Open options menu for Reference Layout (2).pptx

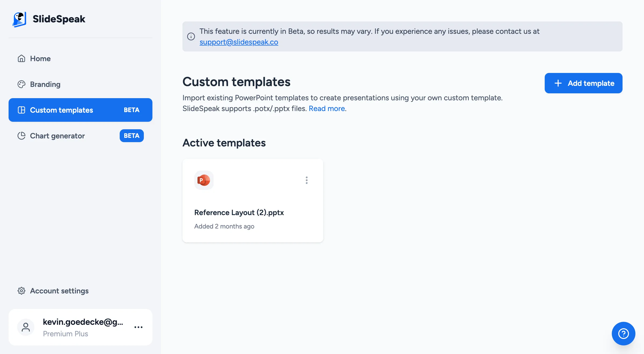click(307, 180)
